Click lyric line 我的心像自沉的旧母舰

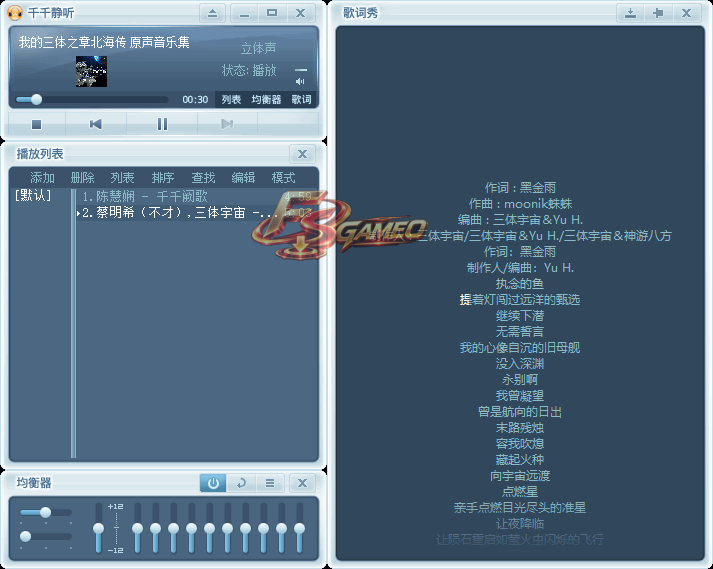[520, 348]
